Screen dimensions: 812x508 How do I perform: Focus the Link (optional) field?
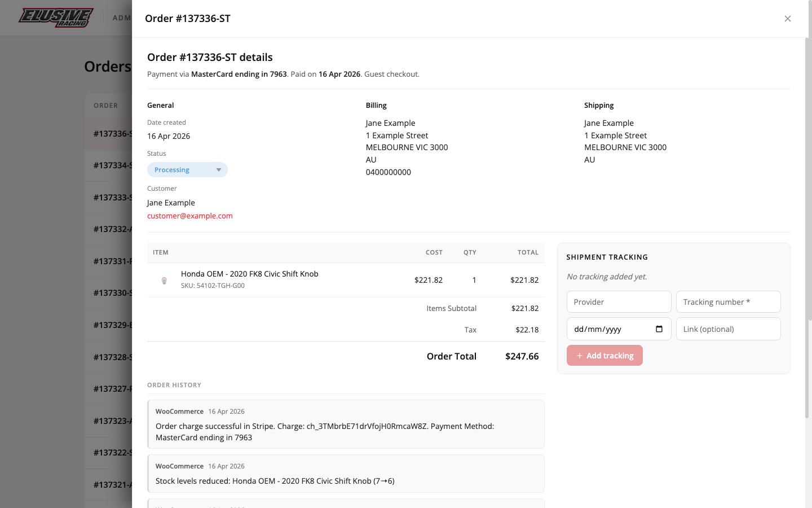tap(728, 329)
